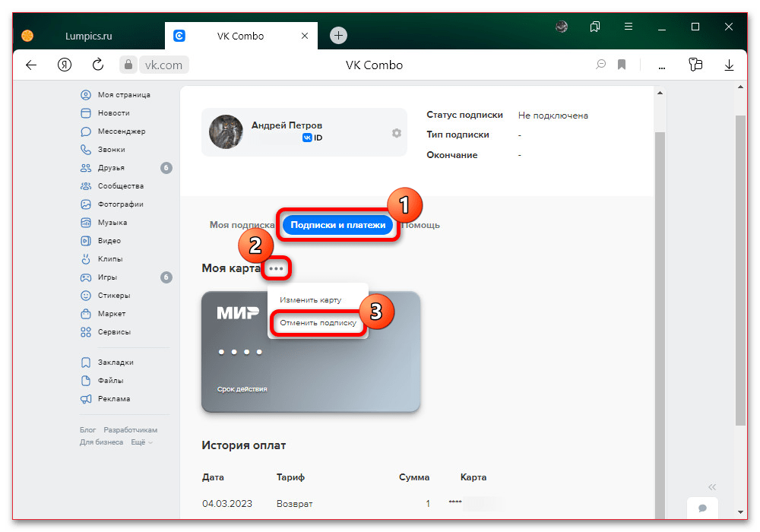Close the VK Combo tab
The width and height of the screenshot is (760, 532).
305,36
